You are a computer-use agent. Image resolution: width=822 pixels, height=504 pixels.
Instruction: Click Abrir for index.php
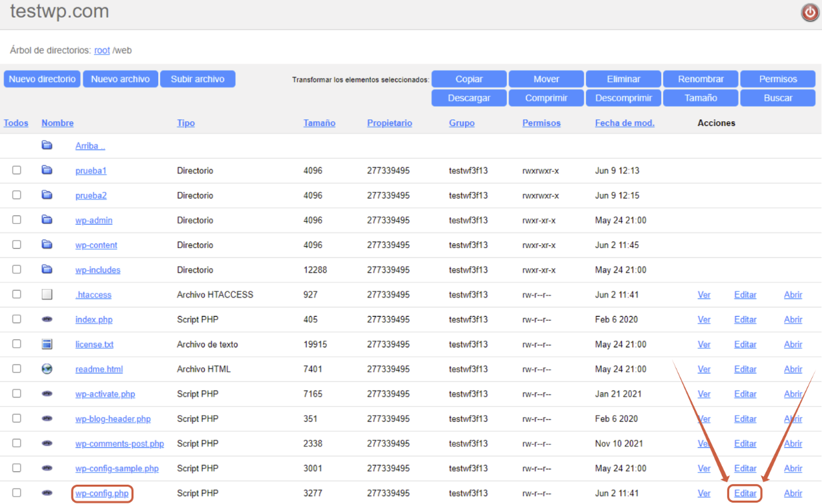click(x=793, y=319)
